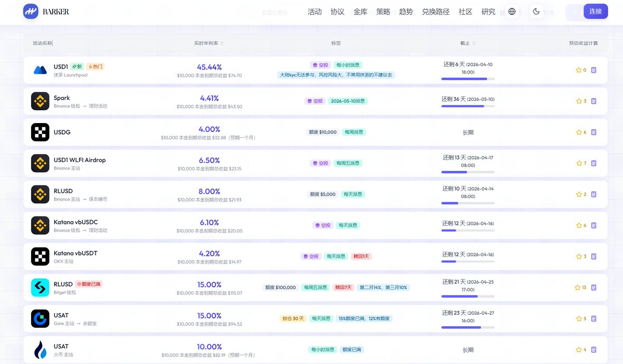Open calculator for Gate USAT row
The image size is (623, 364).
(x=594, y=319)
